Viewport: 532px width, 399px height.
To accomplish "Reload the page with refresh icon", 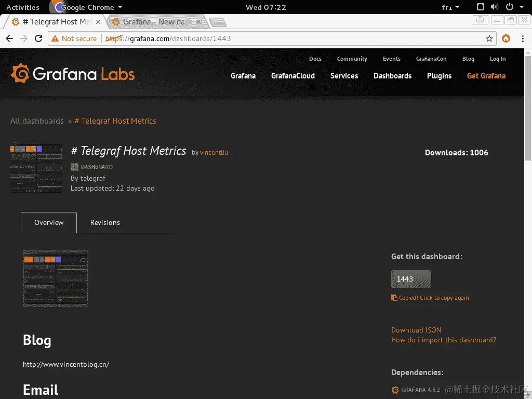I will (38, 38).
